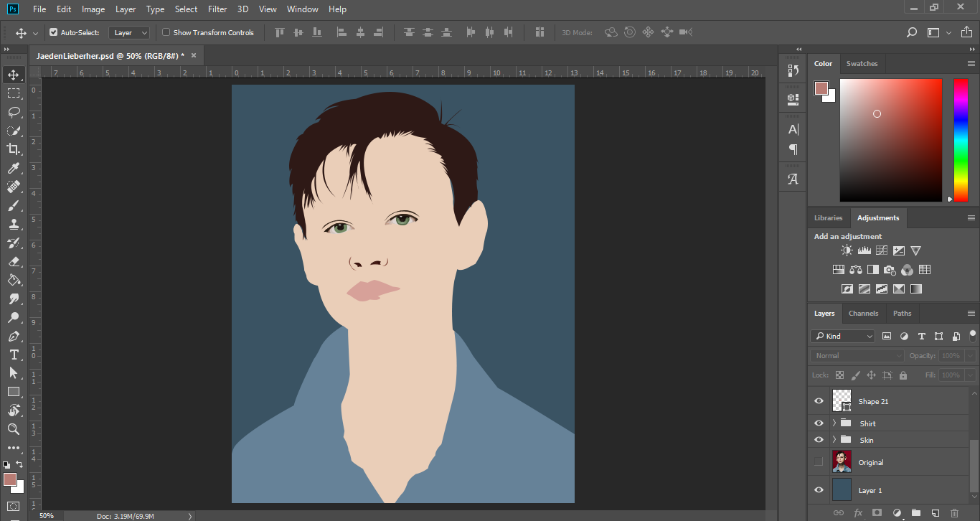
Task: Select the Crop tool
Action: click(14, 149)
